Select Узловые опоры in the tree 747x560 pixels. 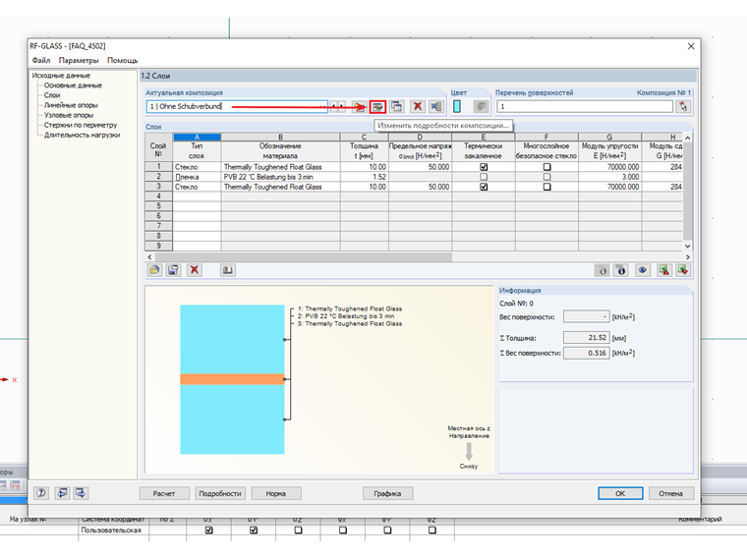click(x=69, y=115)
